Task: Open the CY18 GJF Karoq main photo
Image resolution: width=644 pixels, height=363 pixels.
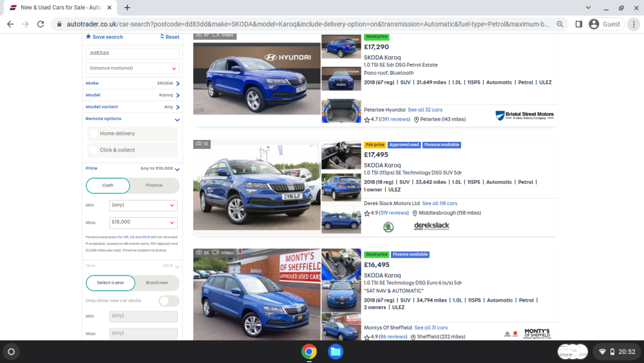Action: [x=257, y=188]
